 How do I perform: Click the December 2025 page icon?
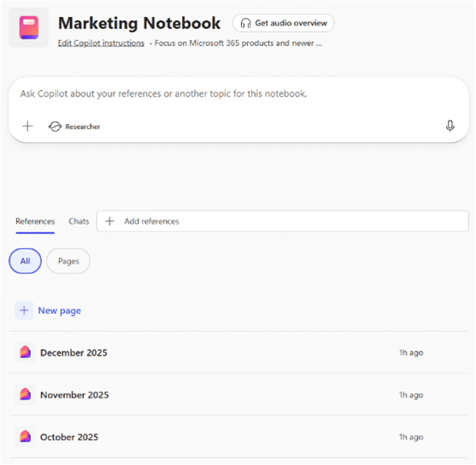click(x=25, y=352)
